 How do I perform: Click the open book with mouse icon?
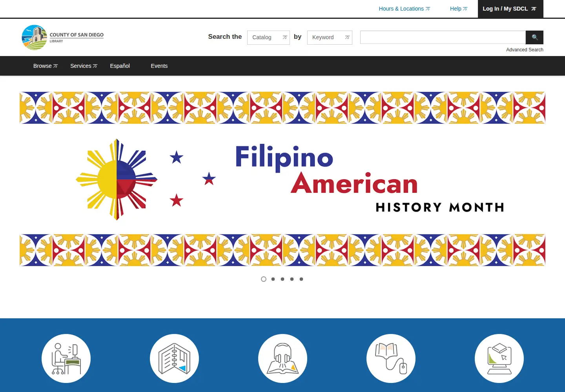391,358
